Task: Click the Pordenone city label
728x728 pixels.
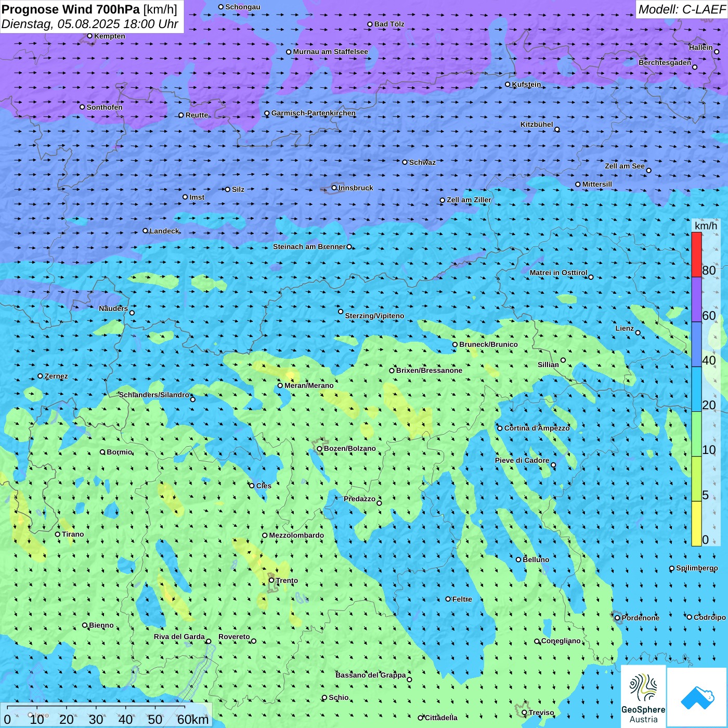Action: point(641,618)
